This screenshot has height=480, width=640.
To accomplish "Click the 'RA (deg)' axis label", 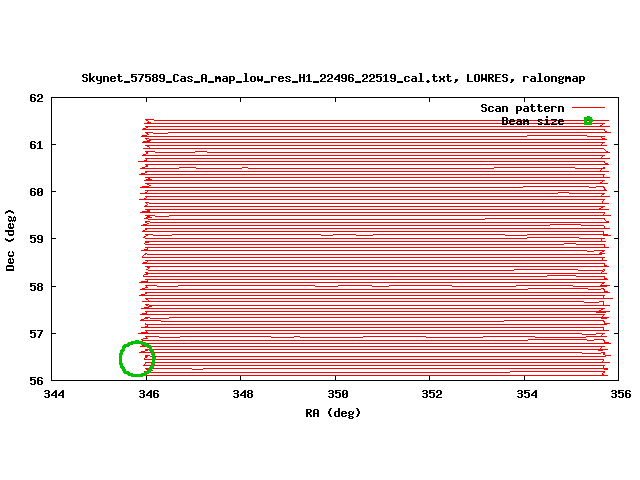I will point(333,413).
